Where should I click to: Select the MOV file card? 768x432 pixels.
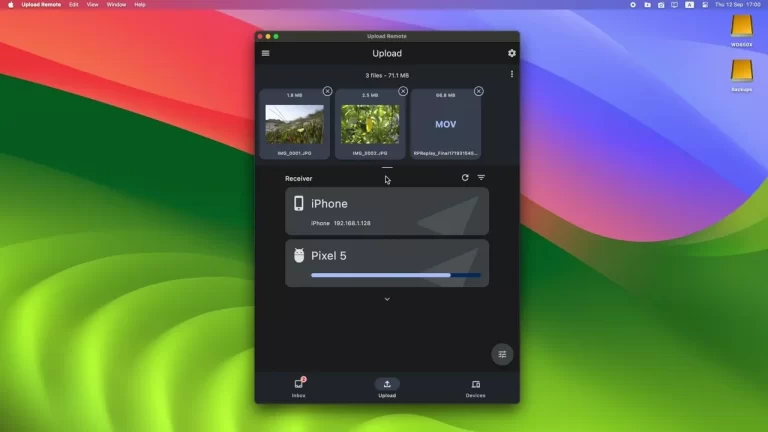(x=446, y=124)
